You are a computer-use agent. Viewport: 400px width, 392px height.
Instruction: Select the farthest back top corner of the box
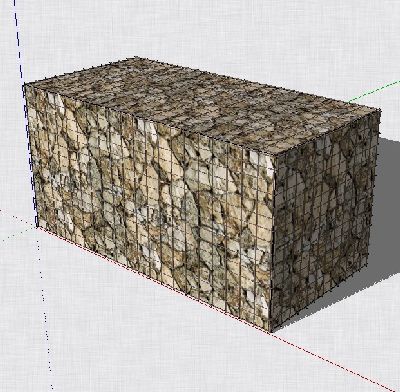coord(135,57)
